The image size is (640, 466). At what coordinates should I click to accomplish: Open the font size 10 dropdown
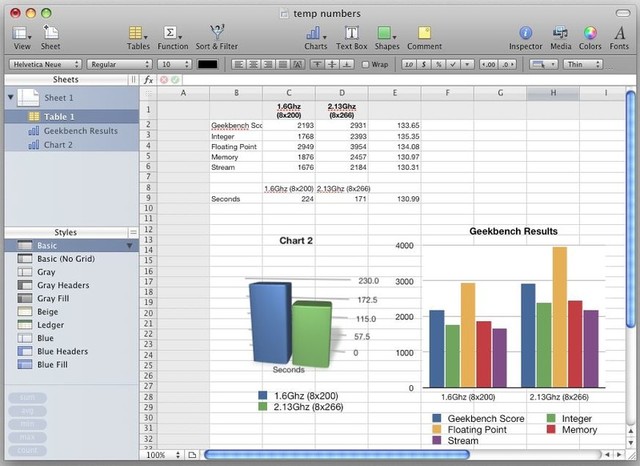tap(175, 64)
